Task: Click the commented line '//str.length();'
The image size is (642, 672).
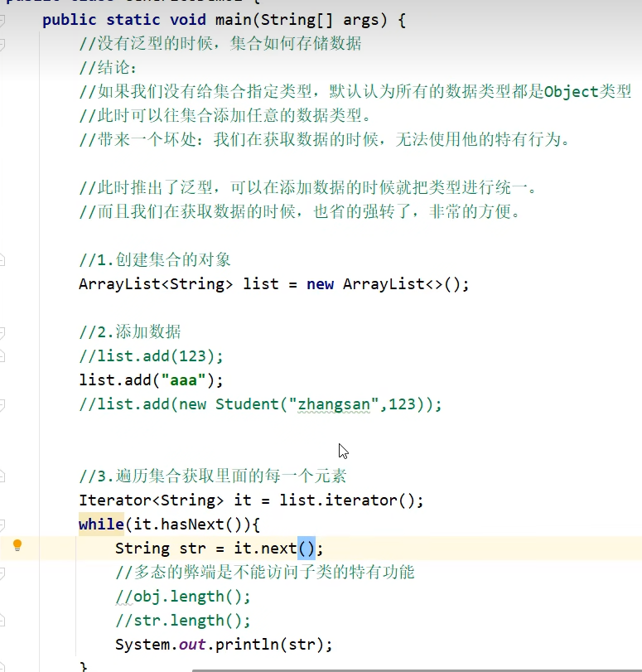Action: point(183,621)
